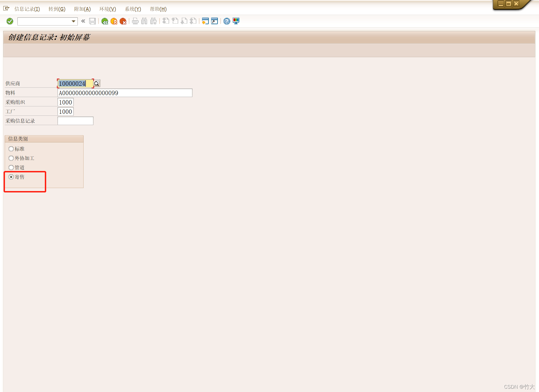This screenshot has width=539, height=392.
Task: Click the Customize local layout monitor icon
Action: pyautogui.click(x=236, y=21)
